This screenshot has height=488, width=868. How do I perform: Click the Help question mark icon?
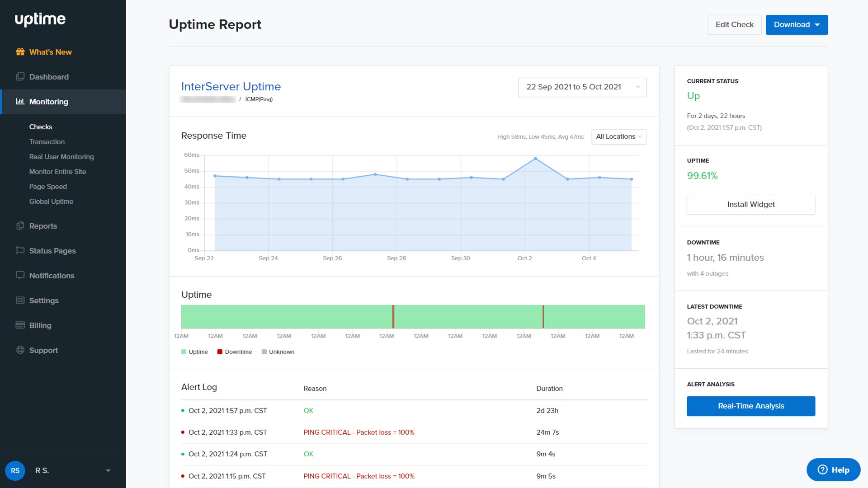(822, 470)
